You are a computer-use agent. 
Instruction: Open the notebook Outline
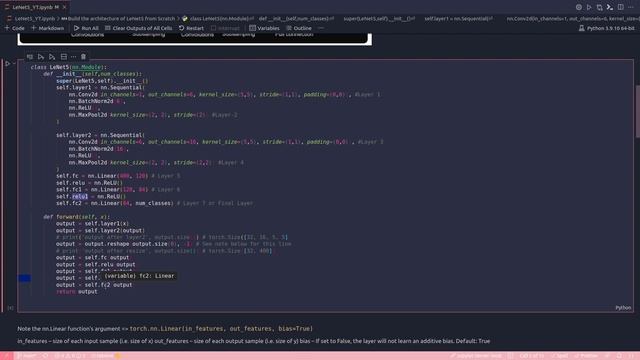coord(299,28)
